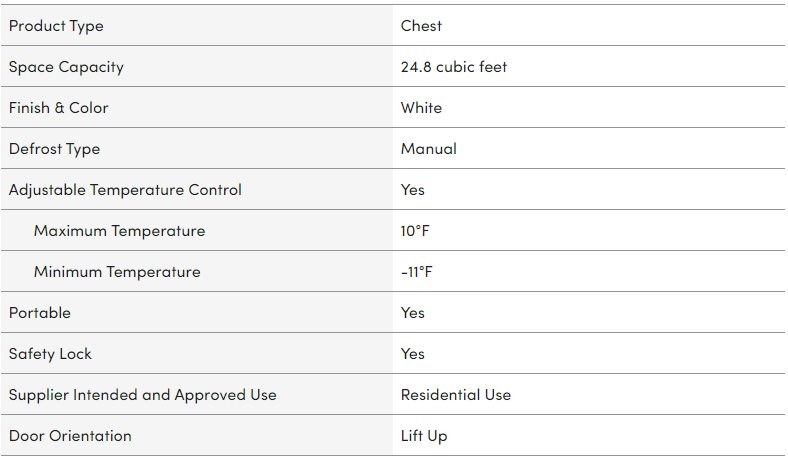The height and width of the screenshot is (460, 788).
Task: Click the Product Type label
Action: 56,26
